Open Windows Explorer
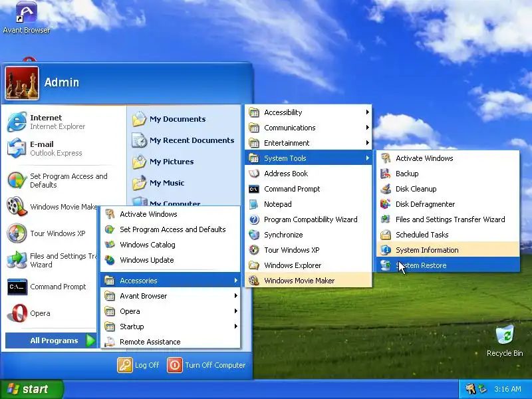 (309, 265)
